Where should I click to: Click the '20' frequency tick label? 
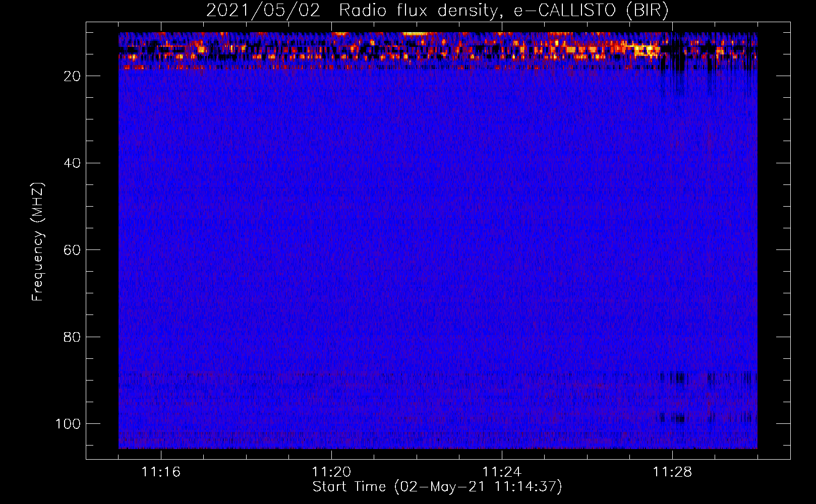pyautogui.click(x=72, y=76)
